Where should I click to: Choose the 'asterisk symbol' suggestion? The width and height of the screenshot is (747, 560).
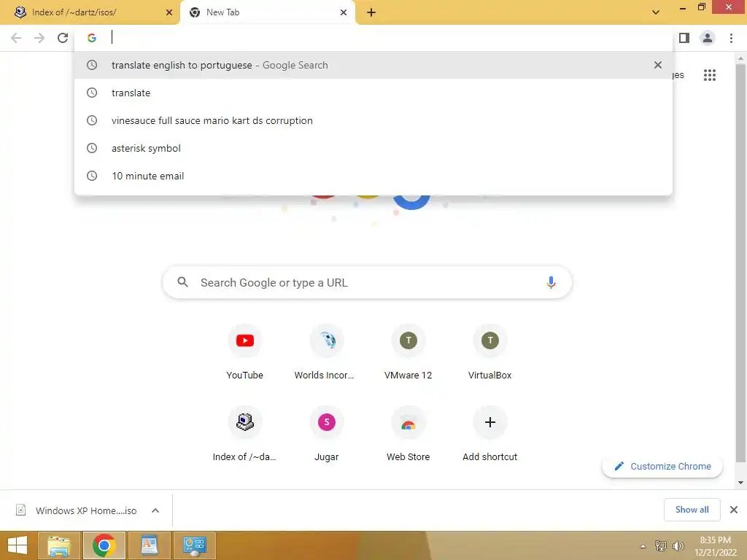373,148
